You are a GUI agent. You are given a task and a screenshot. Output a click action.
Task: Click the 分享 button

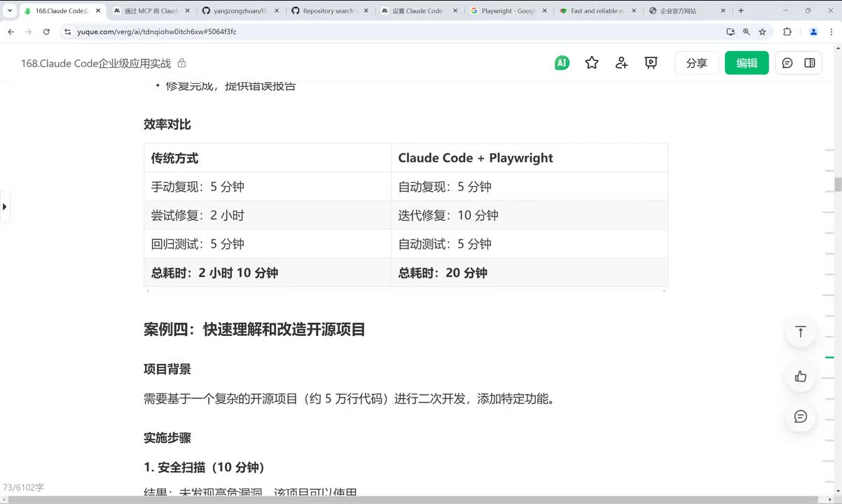click(696, 63)
